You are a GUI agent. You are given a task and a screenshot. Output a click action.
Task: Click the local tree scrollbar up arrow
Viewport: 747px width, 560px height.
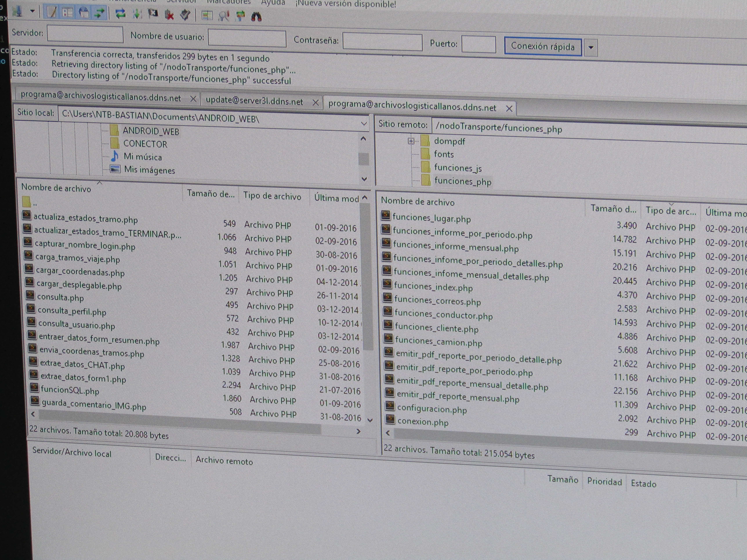point(363,138)
